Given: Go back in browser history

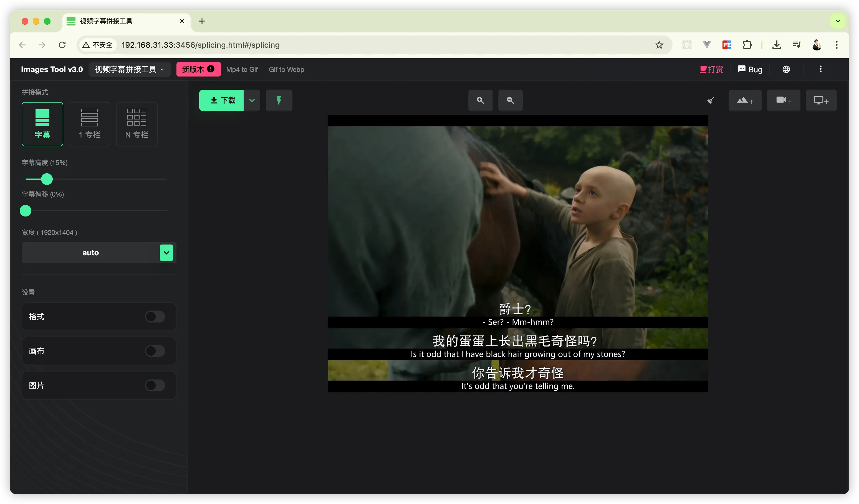Looking at the screenshot, I should [22, 45].
